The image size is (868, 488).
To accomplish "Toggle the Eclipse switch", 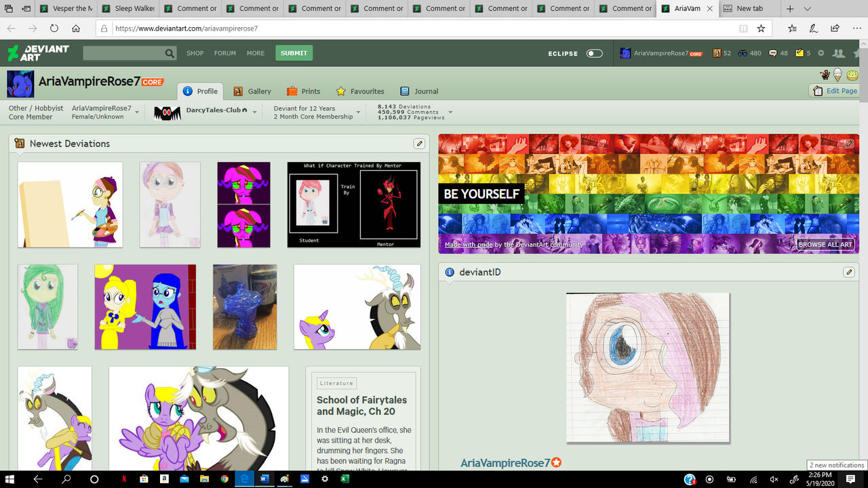I will pyautogui.click(x=595, y=54).
